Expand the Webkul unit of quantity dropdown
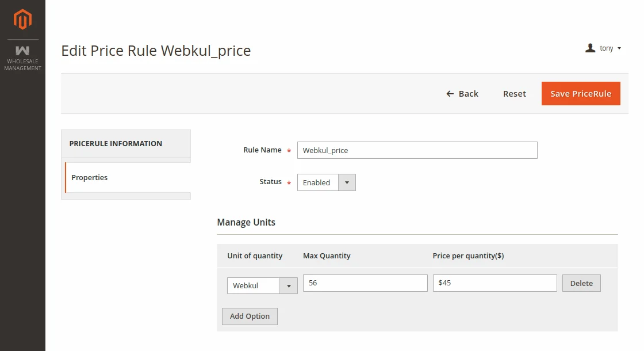 click(262, 285)
